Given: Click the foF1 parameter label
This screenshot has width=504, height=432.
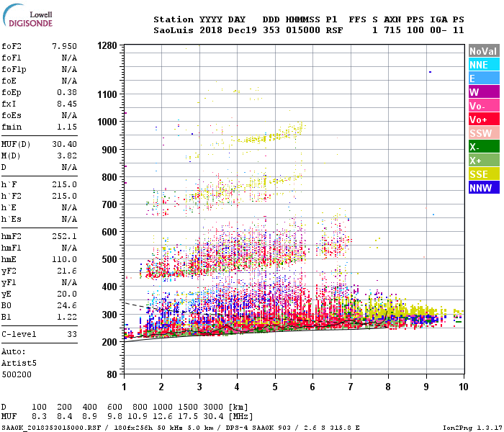Looking at the screenshot, I should 12,58.
